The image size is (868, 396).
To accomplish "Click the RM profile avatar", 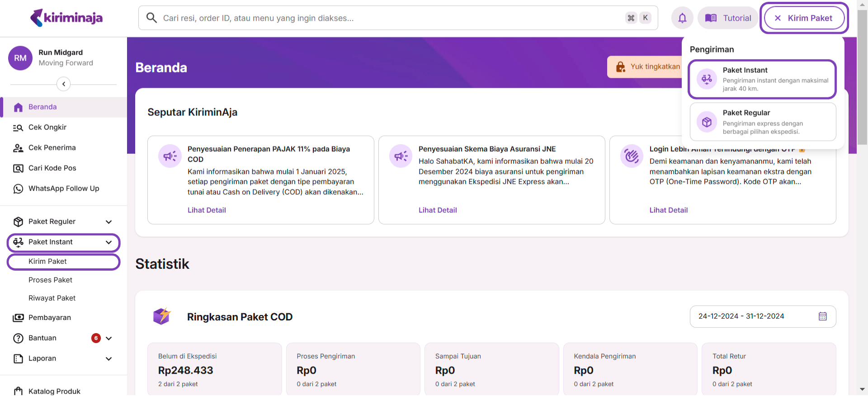I will pos(20,58).
